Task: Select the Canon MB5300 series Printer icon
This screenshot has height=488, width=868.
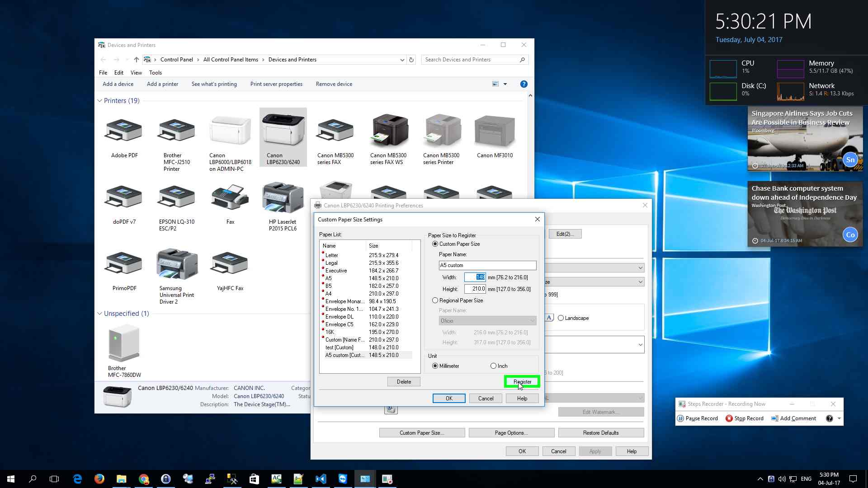Action: 442,130
